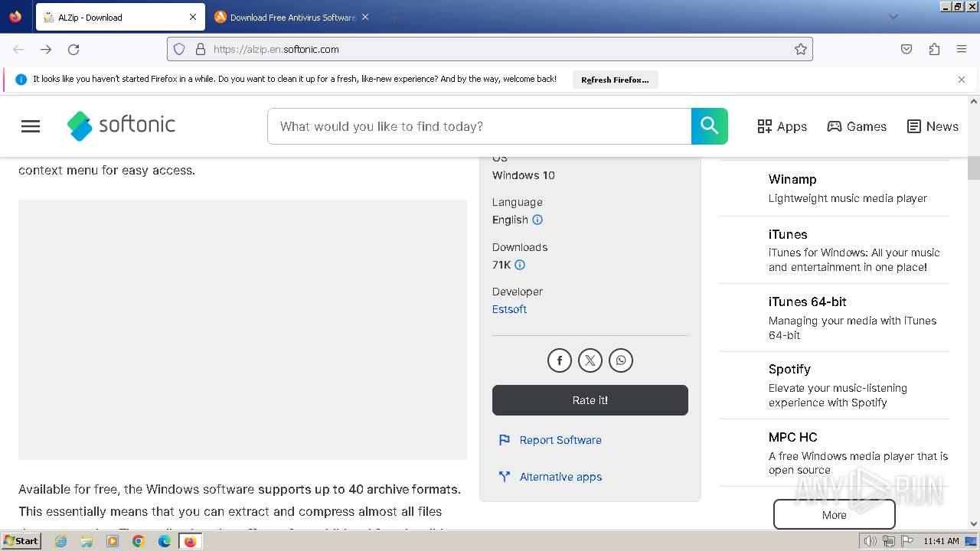Show Language info tooltip icon

click(537, 220)
